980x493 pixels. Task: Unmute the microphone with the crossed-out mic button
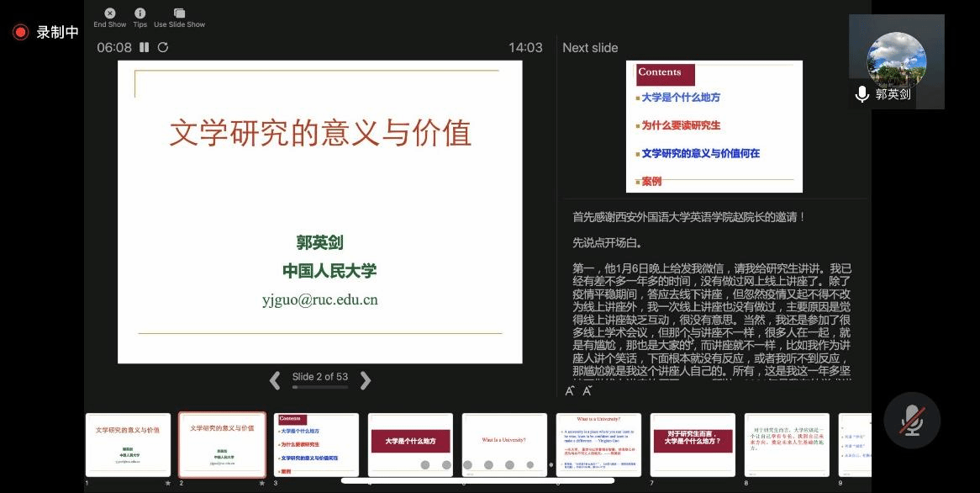pos(912,420)
